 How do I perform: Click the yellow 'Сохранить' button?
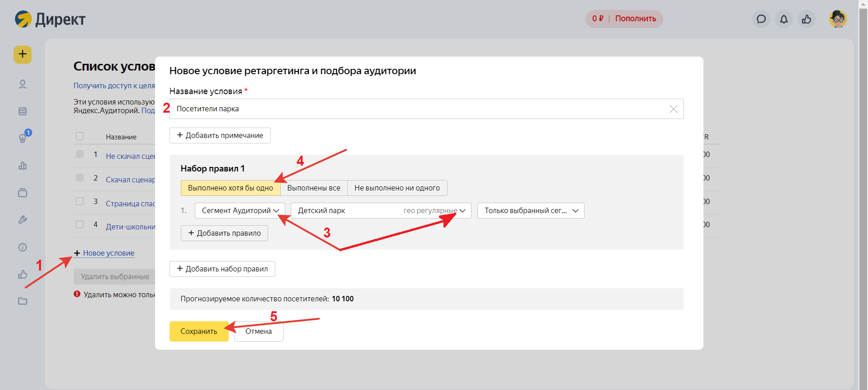pos(199,331)
